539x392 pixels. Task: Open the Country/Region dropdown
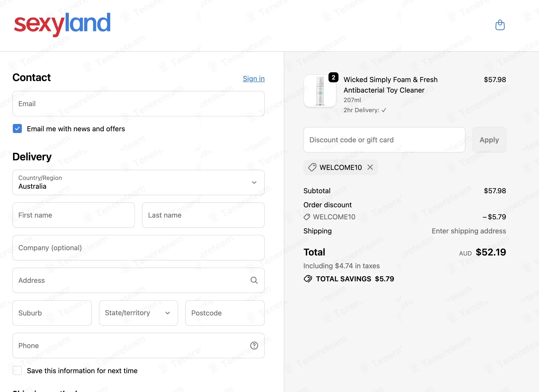click(139, 182)
